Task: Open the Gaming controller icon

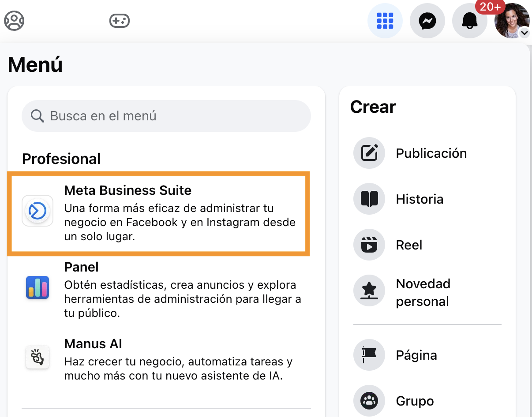Action: (120, 21)
